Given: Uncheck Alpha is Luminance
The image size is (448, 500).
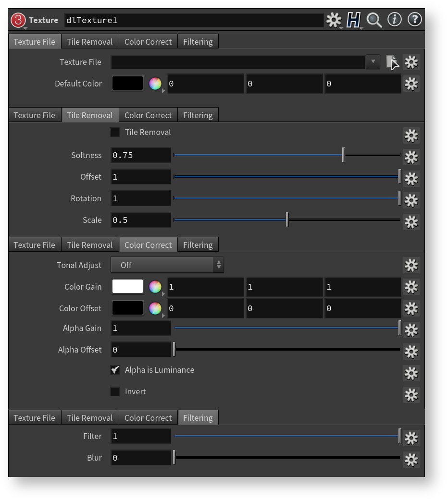Looking at the screenshot, I should point(115,370).
